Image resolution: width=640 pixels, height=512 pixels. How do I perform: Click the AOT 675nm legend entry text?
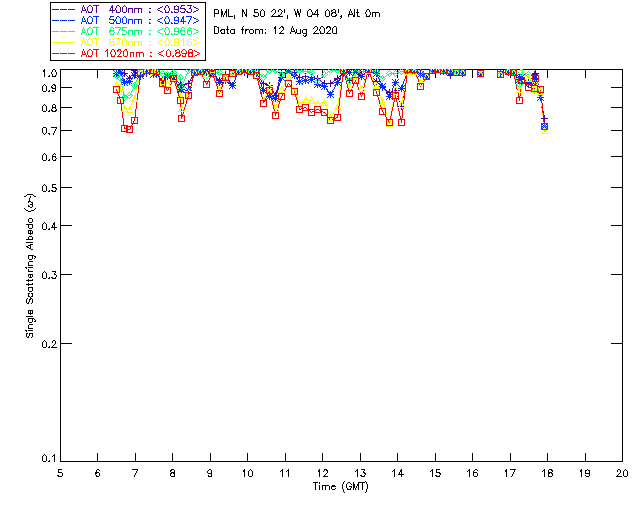click(x=140, y=31)
